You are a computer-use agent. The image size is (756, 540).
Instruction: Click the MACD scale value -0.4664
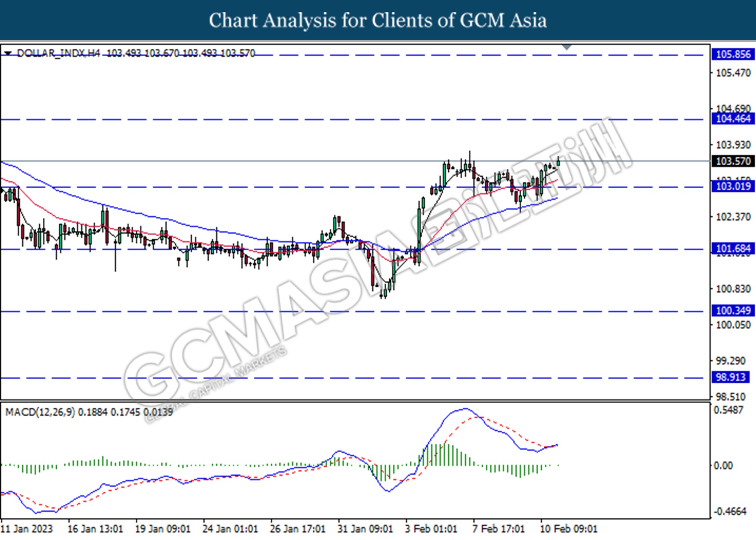coord(730,512)
